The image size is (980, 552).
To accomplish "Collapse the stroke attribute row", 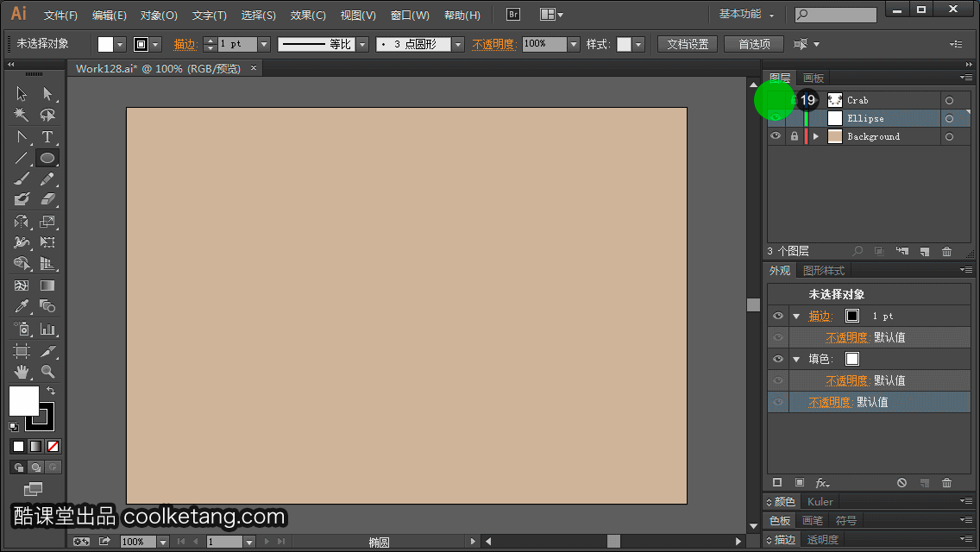I will [x=796, y=317].
